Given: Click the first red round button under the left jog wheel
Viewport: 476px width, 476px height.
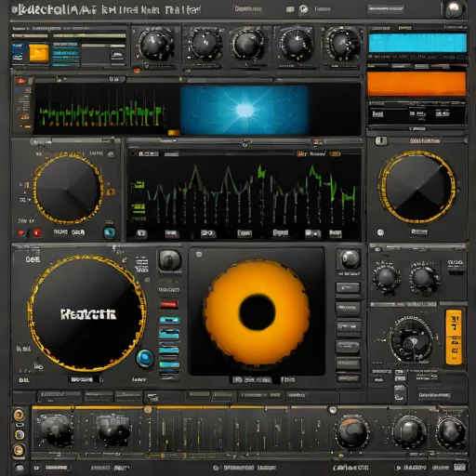Looking at the screenshot, I should click(21, 232).
